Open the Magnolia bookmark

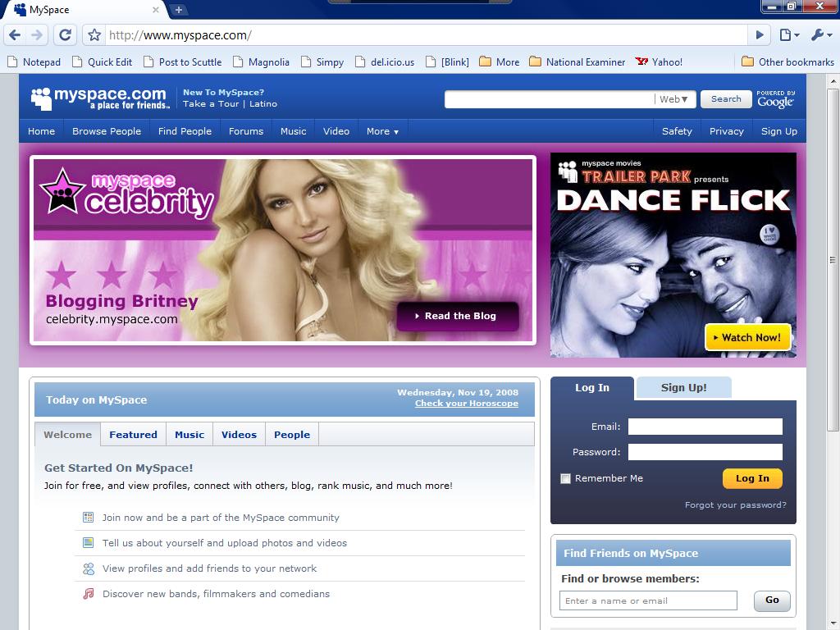coord(261,62)
